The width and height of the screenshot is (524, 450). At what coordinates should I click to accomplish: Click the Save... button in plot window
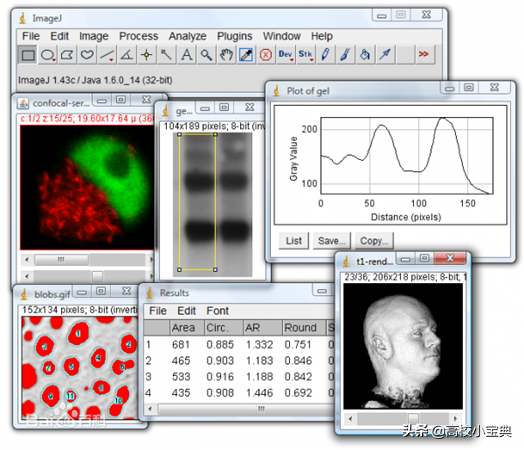point(332,241)
